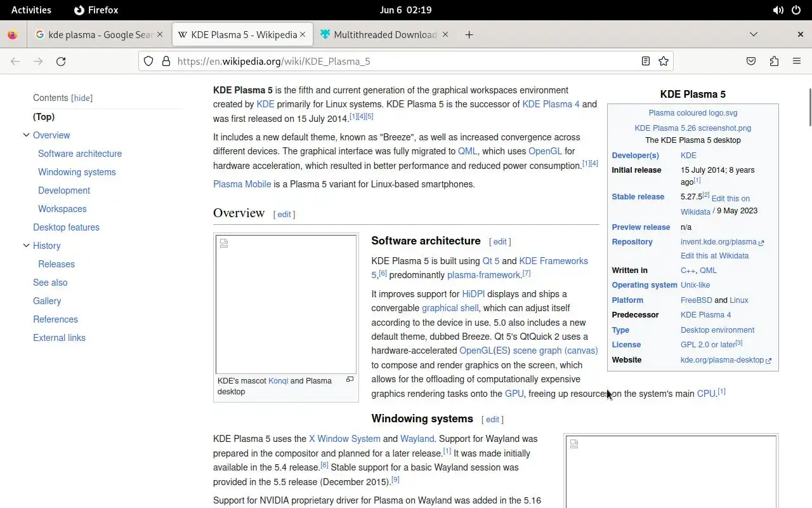The width and height of the screenshot is (812, 508).
Task: Hide the Contents sidebar
Action: point(82,98)
